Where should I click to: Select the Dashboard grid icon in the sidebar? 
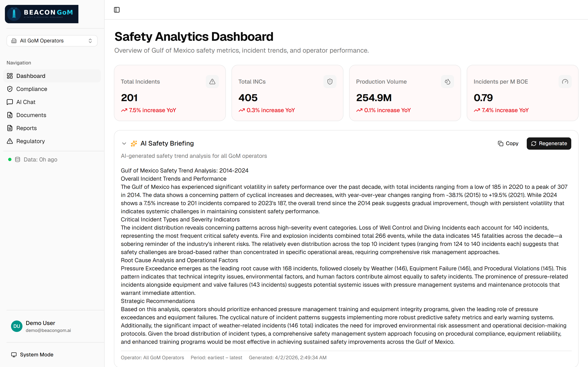10,76
